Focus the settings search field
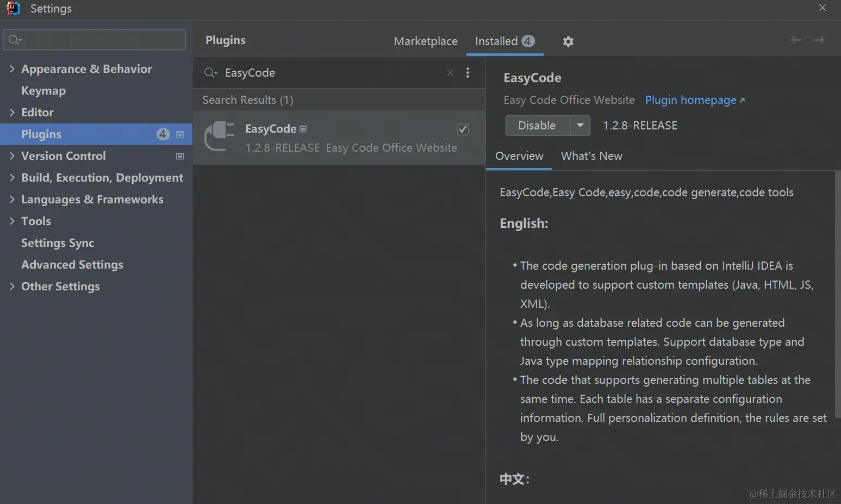 (x=95, y=40)
